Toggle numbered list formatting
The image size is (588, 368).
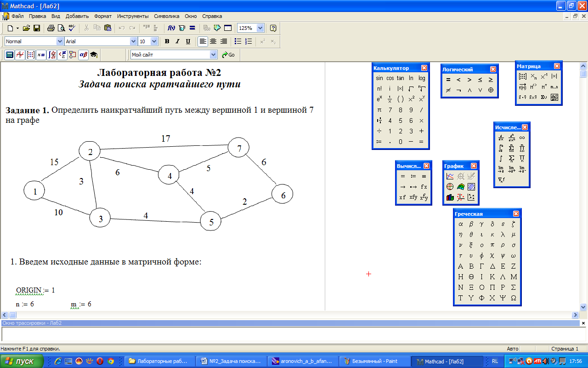(x=249, y=41)
